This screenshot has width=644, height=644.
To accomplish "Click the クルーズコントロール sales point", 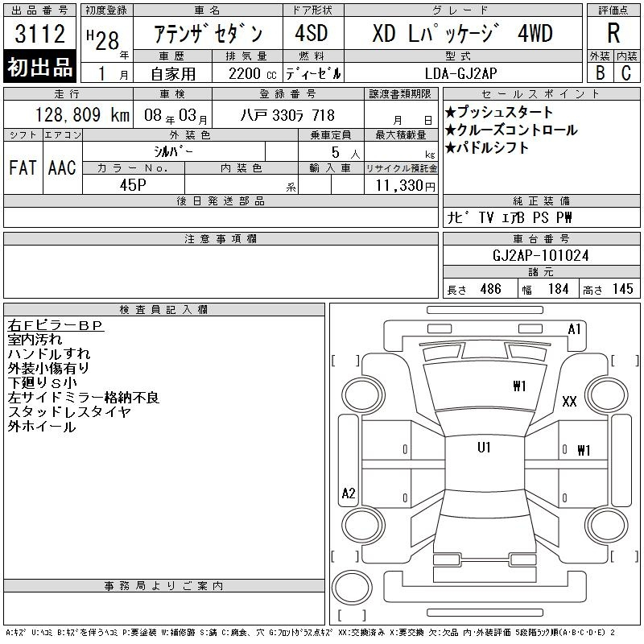I will [x=510, y=130].
